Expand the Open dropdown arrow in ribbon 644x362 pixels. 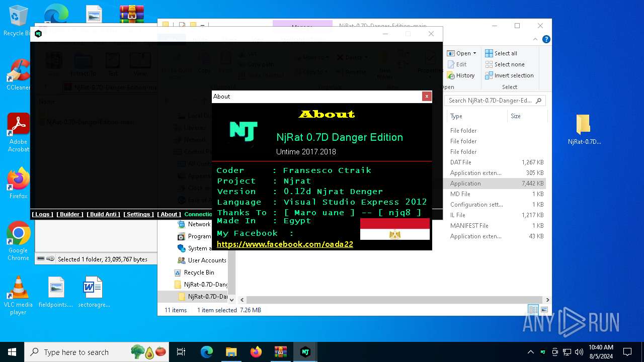[x=474, y=53]
